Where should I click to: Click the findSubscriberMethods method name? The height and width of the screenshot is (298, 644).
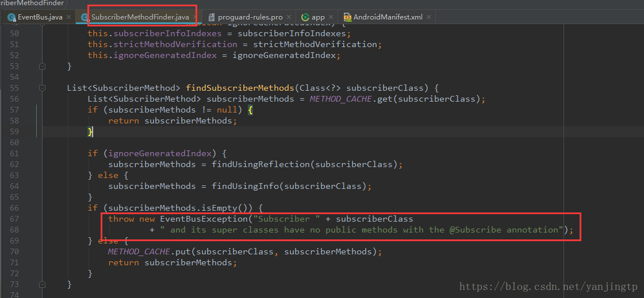(241, 88)
